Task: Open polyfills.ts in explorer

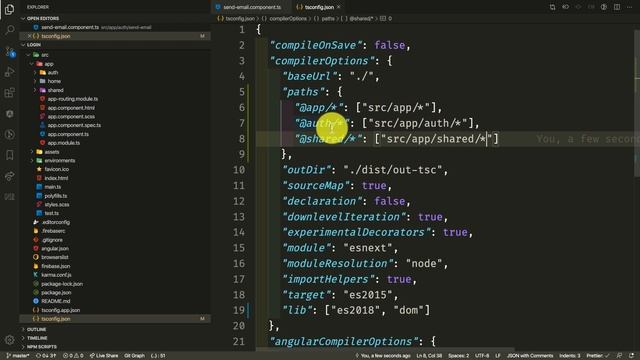Action: (56, 196)
